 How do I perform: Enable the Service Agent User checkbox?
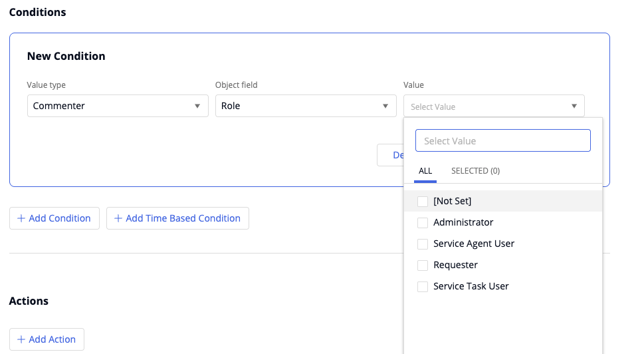[423, 244]
